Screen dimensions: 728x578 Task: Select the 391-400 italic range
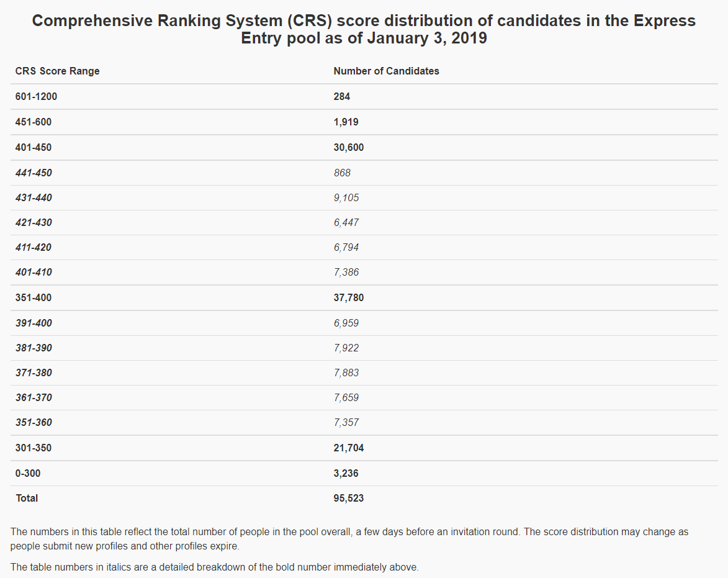click(x=34, y=323)
